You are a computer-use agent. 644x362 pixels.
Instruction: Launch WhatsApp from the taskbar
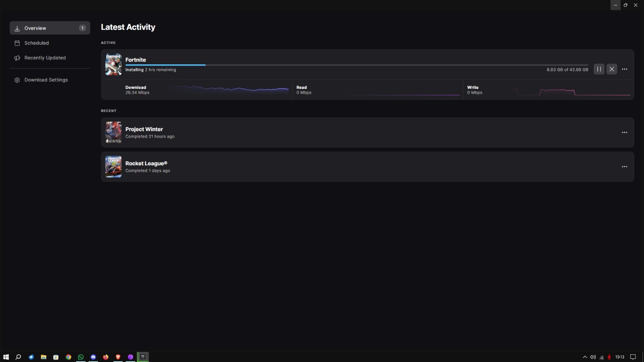coord(81,357)
